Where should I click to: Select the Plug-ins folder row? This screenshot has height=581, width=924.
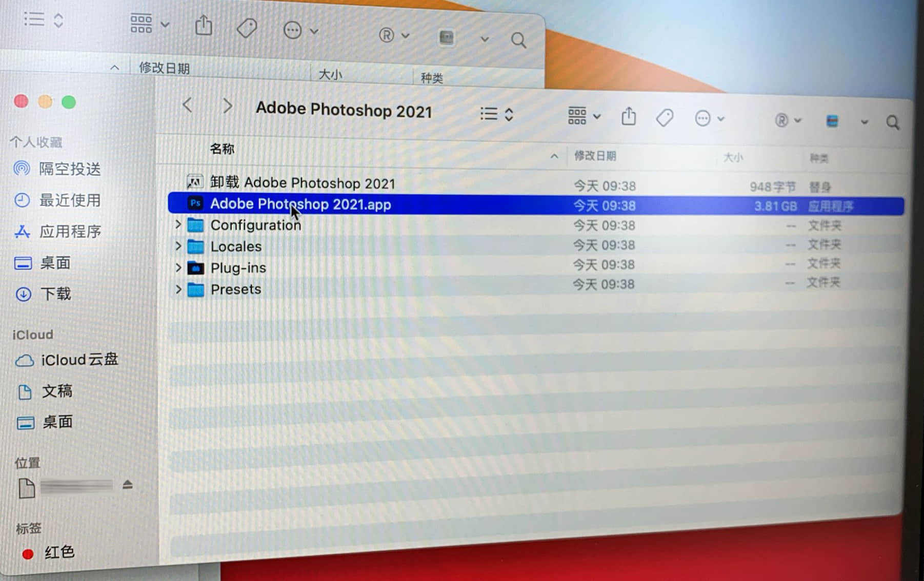[535, 267]
